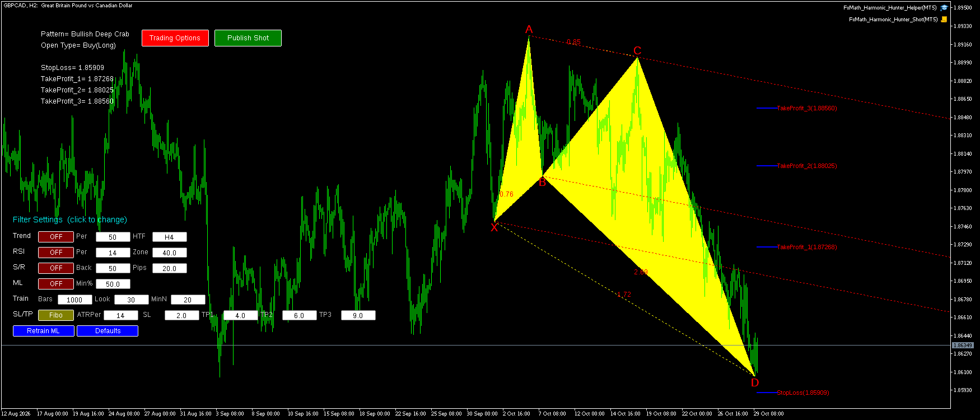980x420 pixels.
Task: Click the pattern point A label
Action: tap(529, 30)
